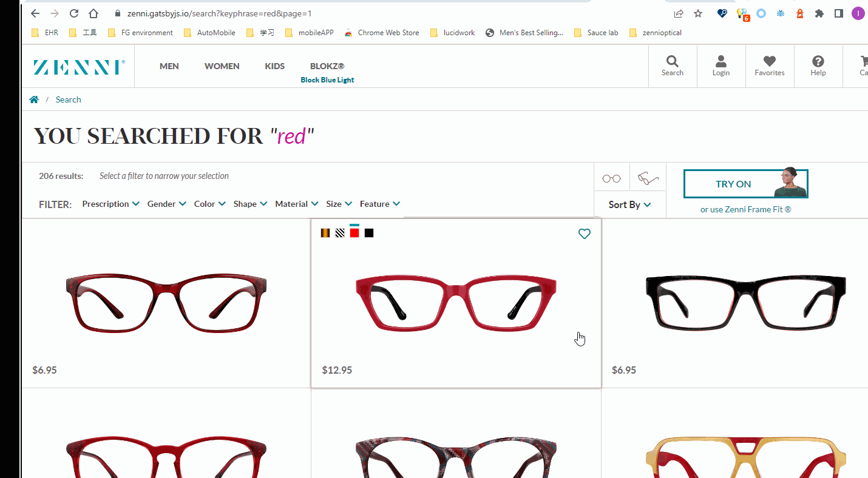This screenshot has width=868, height=478.
Task: Click the TRY ON button
Action: pyautogui.click(x=745, y=184)
